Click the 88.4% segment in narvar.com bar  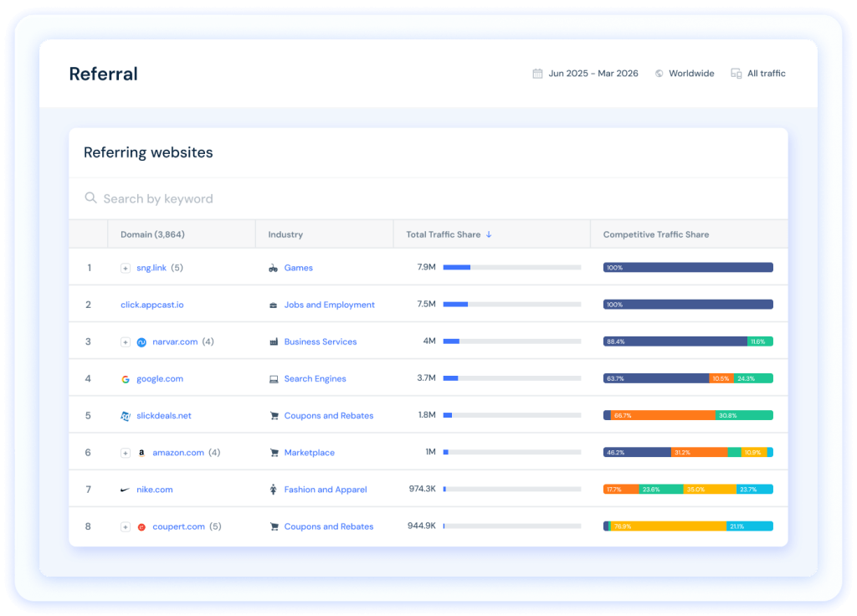[x=675, y=341]
